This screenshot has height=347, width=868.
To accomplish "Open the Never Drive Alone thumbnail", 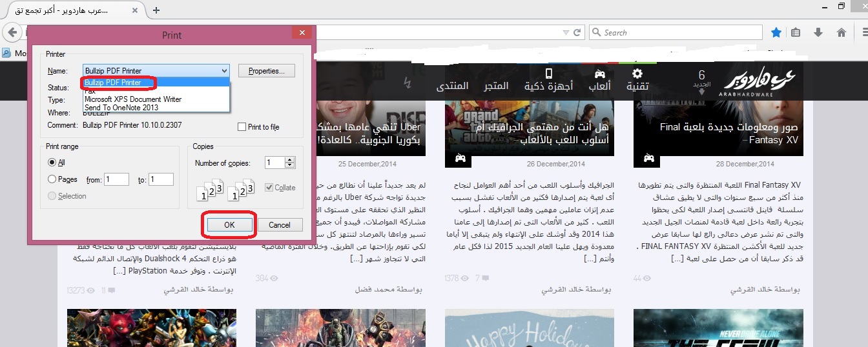I will (x=718, y=328).
